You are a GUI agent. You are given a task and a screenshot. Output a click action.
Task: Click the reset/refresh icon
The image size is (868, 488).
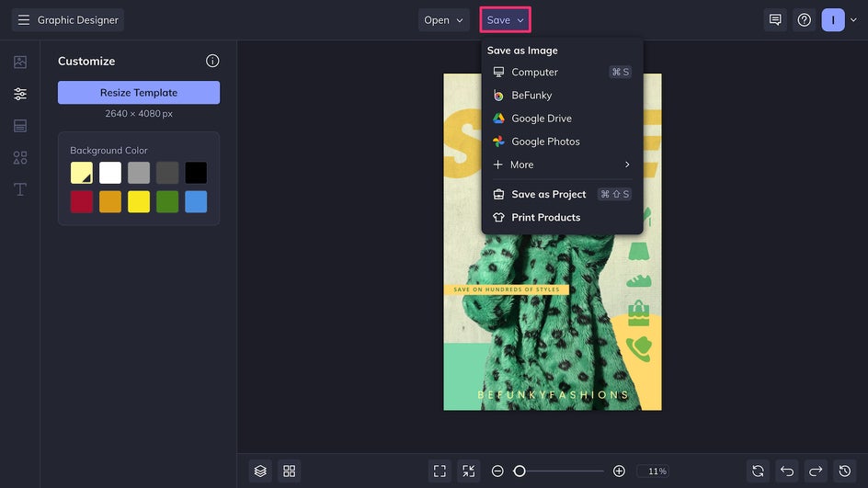[758, 471]
